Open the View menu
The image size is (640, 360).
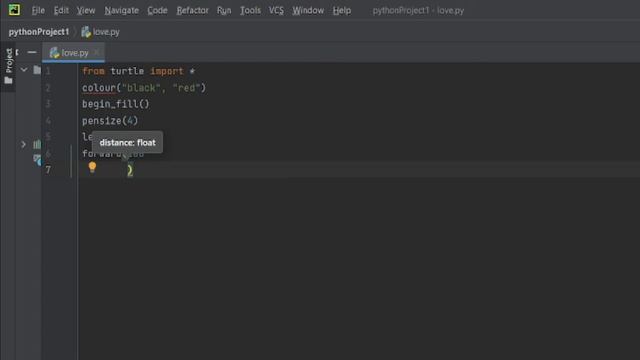tap(86, 11)
